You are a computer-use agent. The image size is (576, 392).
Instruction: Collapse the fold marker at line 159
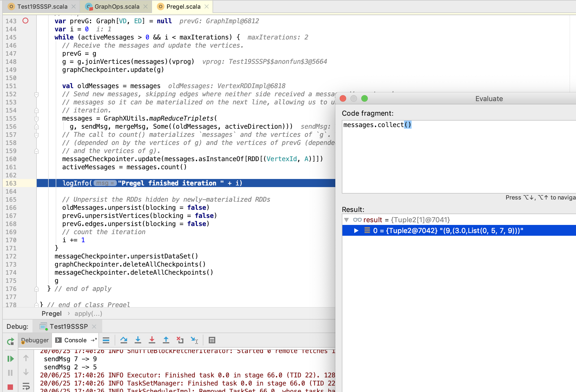point(37,151)
